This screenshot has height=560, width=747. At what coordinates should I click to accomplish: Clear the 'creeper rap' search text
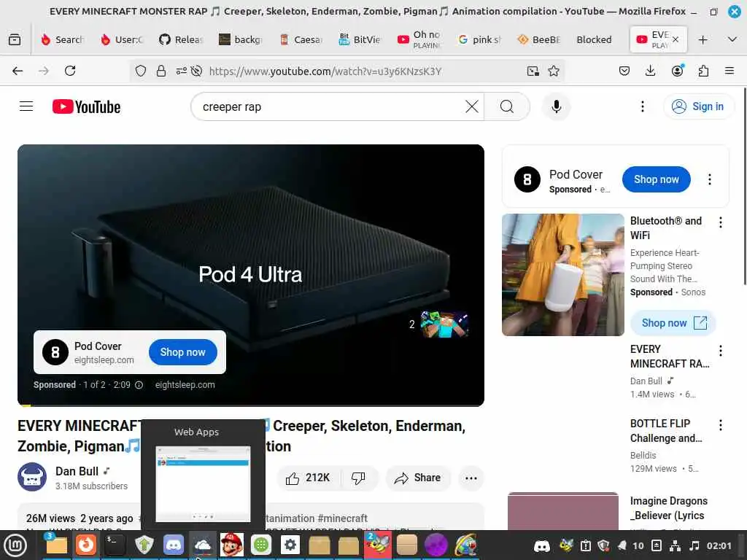point(472,106)
